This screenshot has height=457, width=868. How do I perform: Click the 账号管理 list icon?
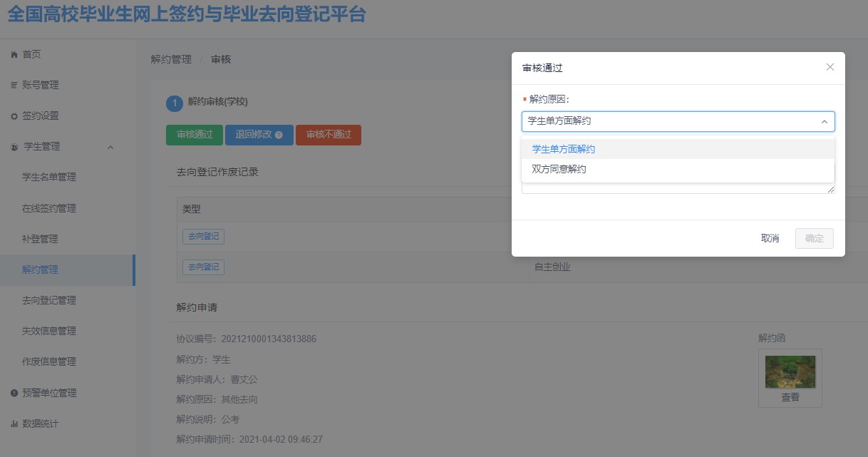pyautogui.click(x=14, y=86)
